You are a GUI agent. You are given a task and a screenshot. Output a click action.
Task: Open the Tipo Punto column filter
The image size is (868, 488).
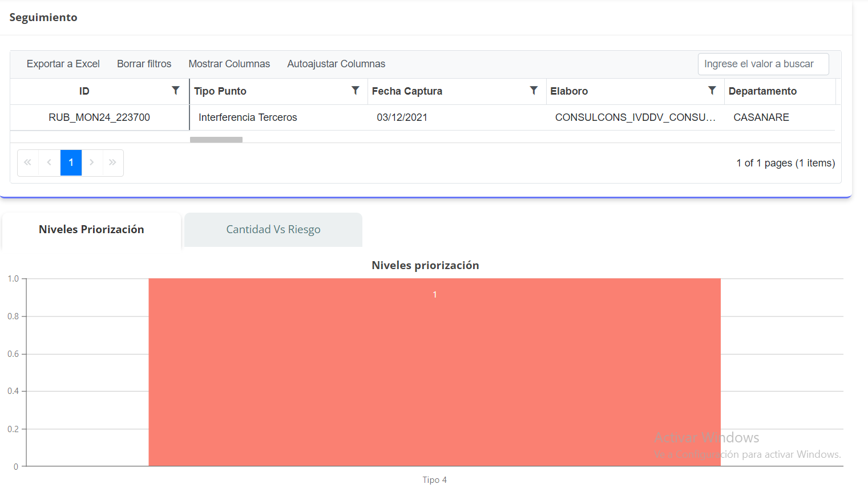[x=356, y=91]
